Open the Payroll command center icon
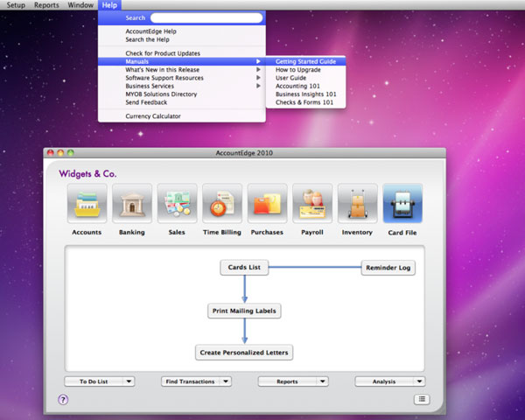The height and width of the screenshot is (420, 525). 312,203
